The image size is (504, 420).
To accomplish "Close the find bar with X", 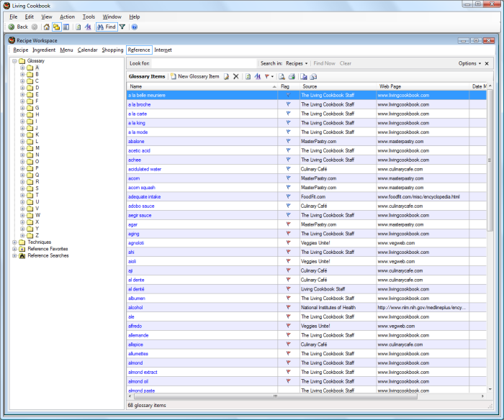I will coord(487,63).
